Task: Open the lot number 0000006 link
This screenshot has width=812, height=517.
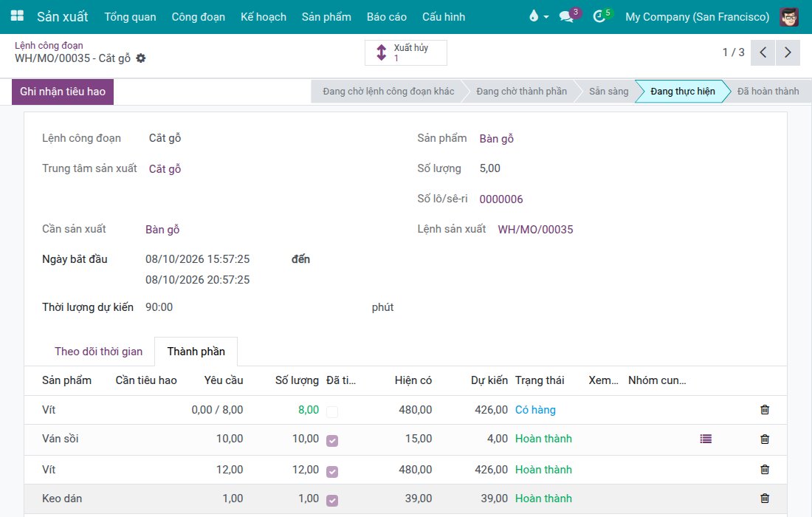Action: (500, 199)
